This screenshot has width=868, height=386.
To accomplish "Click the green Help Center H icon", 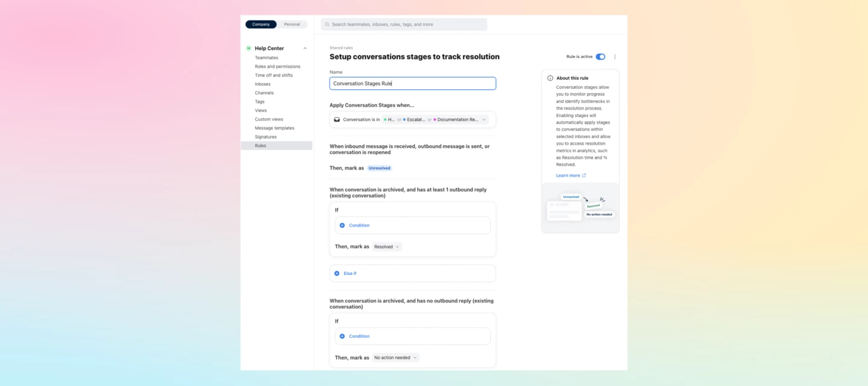I will 248,48.
